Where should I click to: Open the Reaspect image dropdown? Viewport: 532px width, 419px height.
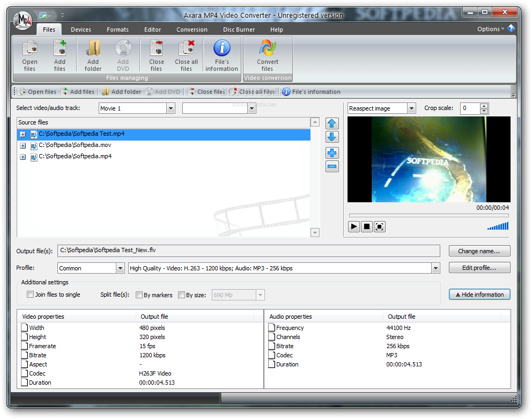pos(411,108)
